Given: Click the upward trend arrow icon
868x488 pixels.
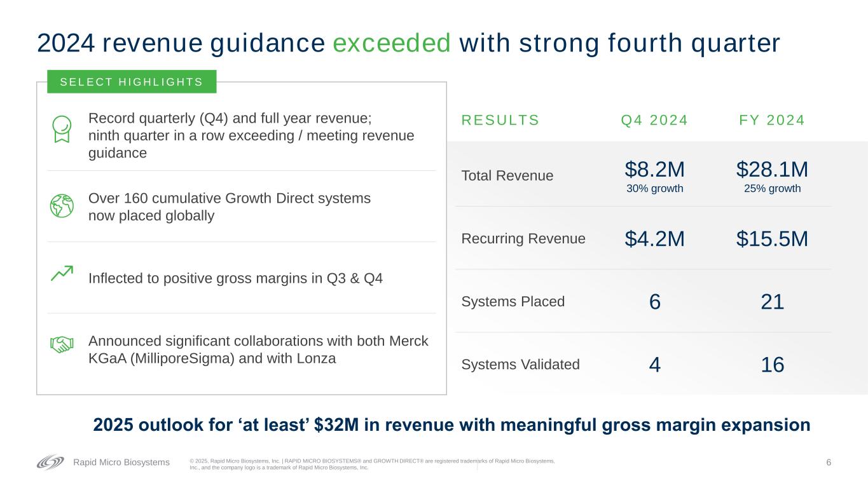Looking at the screenshot, I should (62, 273).
